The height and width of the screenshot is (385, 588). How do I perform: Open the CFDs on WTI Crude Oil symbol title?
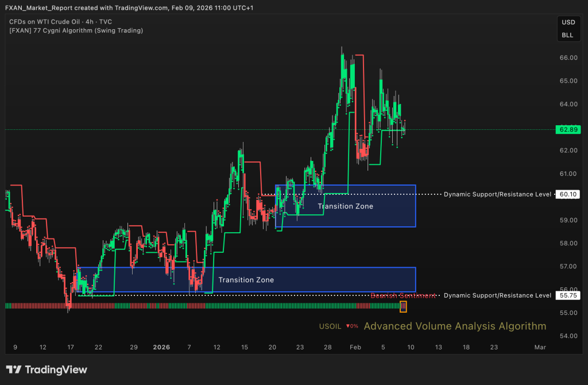(x=60, y=21)
